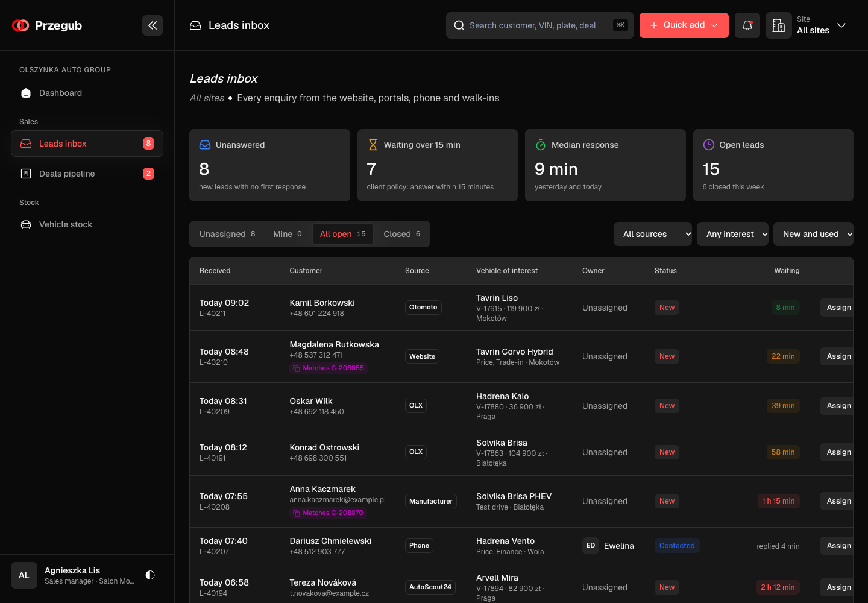Click the AL user avatar

point(24,575)
